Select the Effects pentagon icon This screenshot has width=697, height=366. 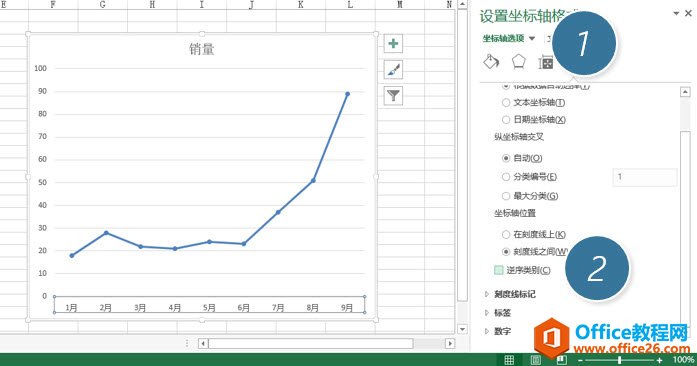(519, 62)
